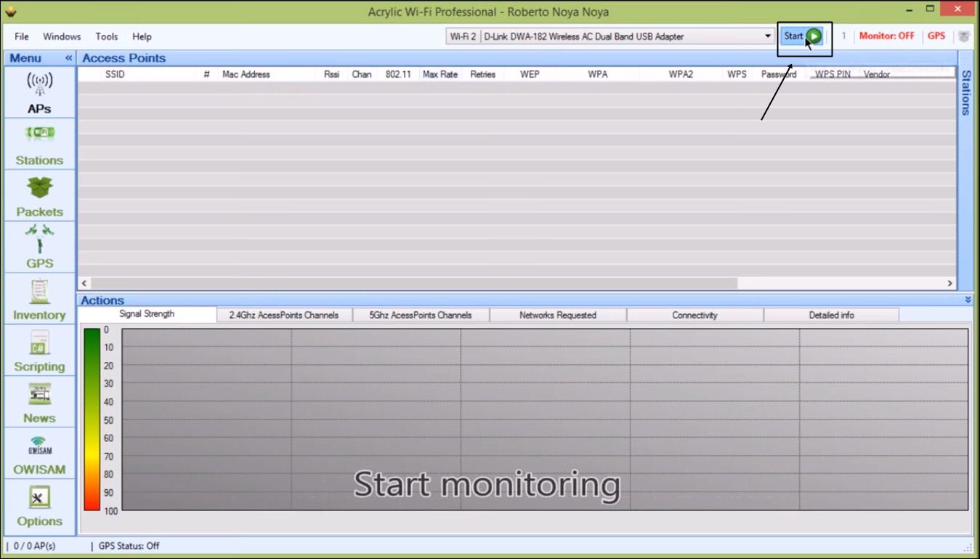Sort by Max Rate column header
This screenshot has width=980, height=559.
tap(440, 74)
